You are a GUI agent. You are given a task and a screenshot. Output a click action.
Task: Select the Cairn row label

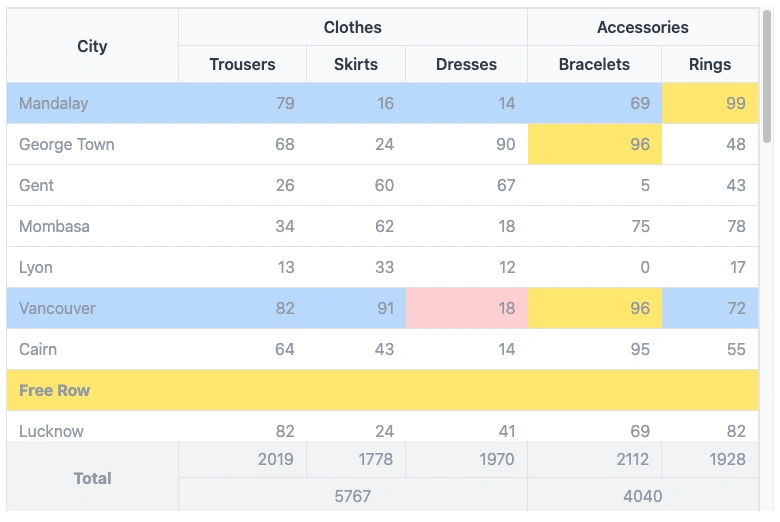click(38, 349)
